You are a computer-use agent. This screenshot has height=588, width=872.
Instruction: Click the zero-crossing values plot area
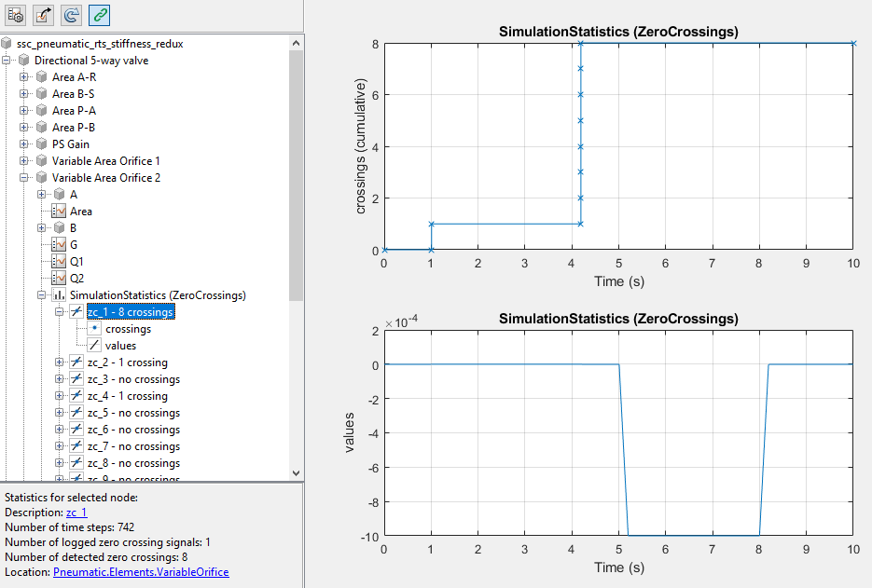coord(618,433)
